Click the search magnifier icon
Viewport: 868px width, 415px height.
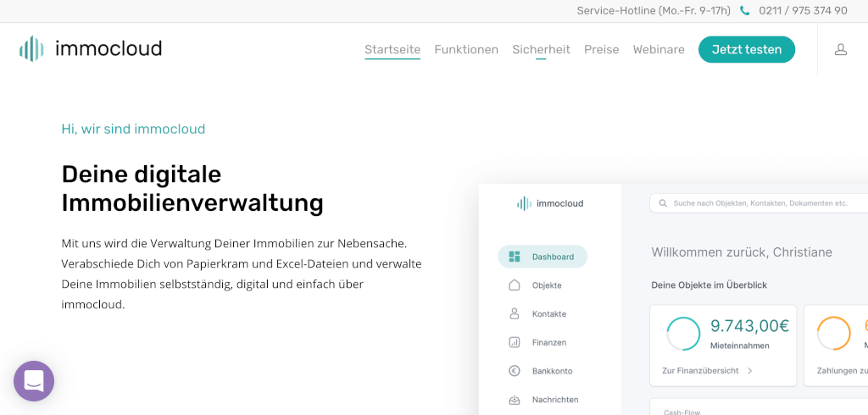(x=663, y=203)
